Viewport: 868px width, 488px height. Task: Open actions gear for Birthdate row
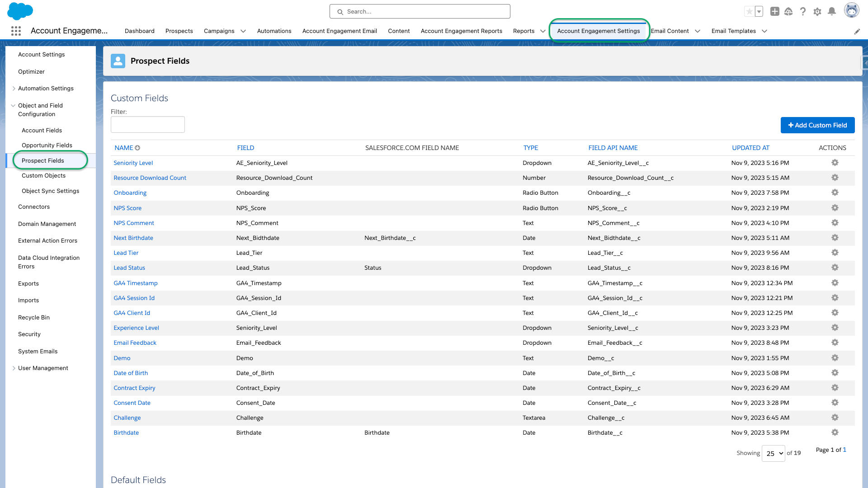tap(835, 432)
